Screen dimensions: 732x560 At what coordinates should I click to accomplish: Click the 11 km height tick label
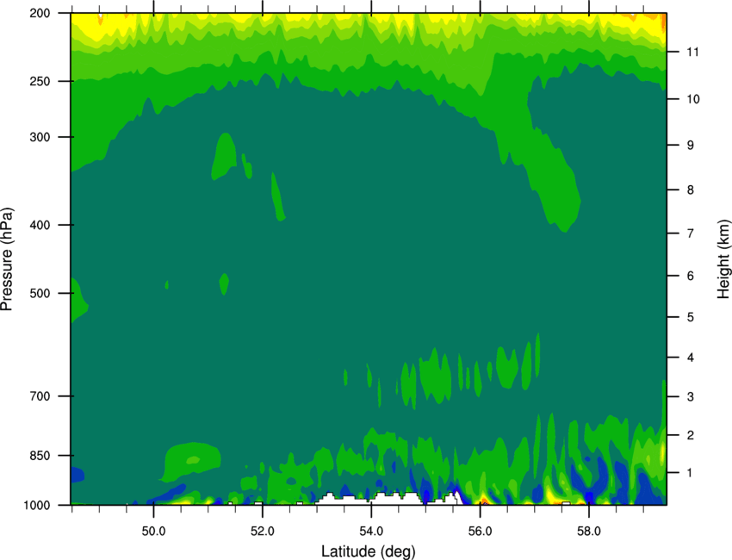point(693,52)
